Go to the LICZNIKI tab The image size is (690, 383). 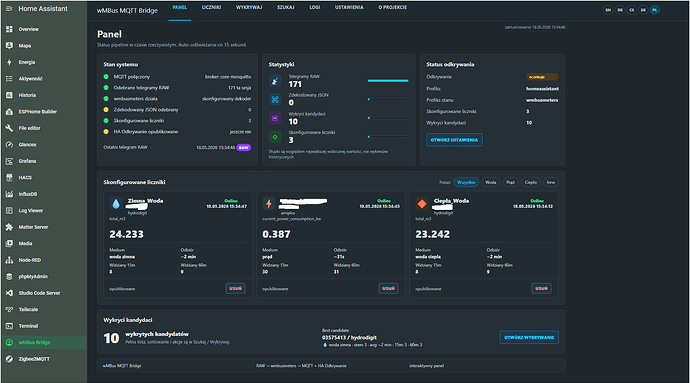[211, 7]
